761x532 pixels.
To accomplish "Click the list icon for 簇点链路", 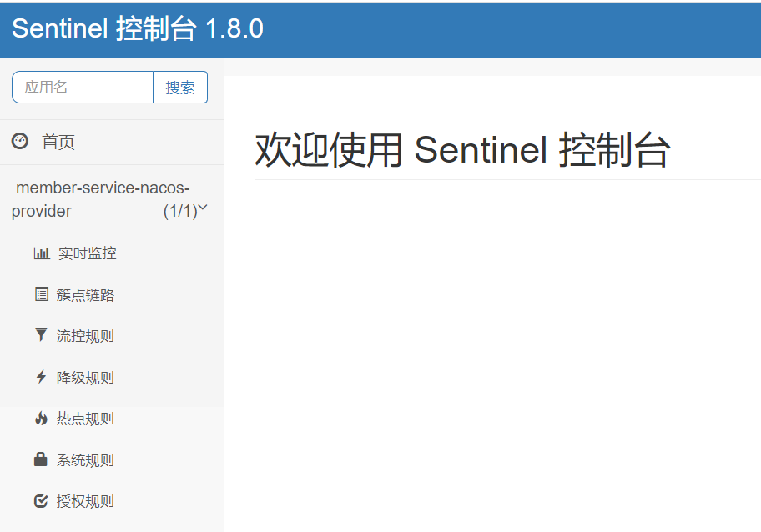I will pyautogui.click(x=41, y=294).
